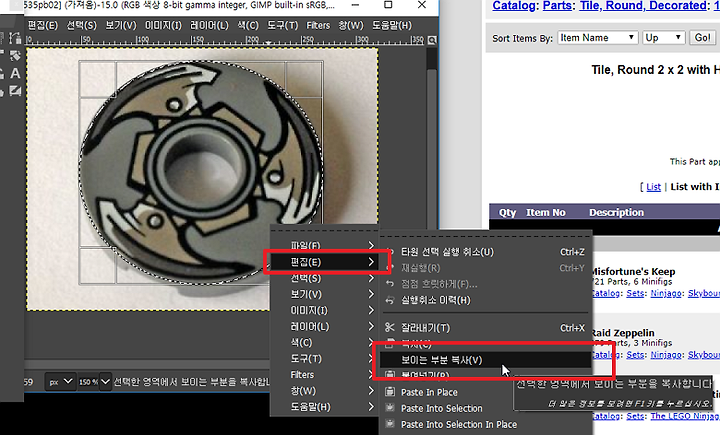Choose 잘라내기(T) cut entry in submenu
Viewport: 720px width, 435px height.
coord(486,328)
